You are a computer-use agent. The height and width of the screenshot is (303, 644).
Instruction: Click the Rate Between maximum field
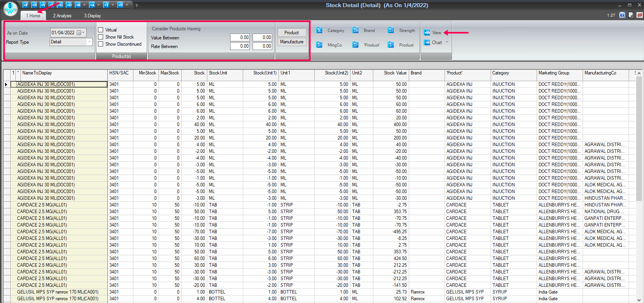click(x=262, y=46)
